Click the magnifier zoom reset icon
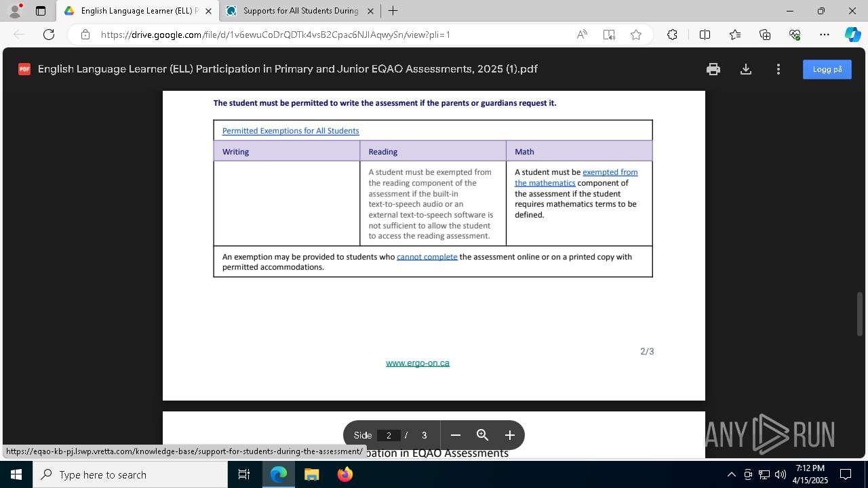 [x=483, y=435]
